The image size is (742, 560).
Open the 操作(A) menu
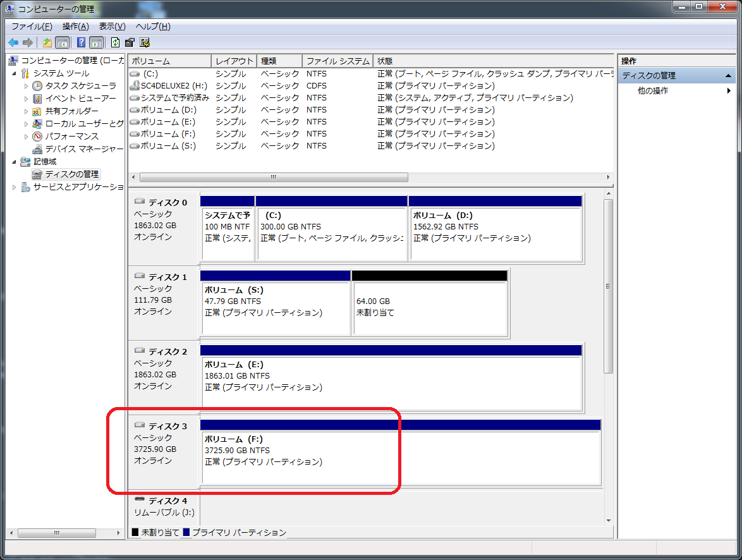(75, 27)
